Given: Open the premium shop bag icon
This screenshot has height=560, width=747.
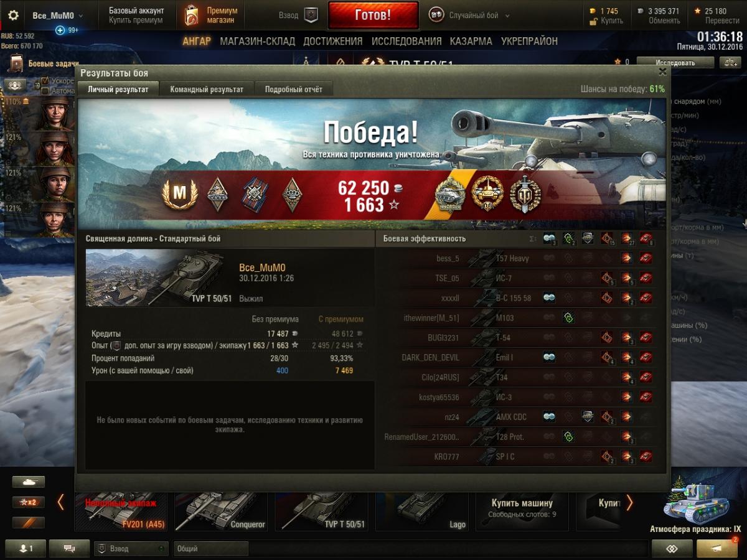Looking at the screenshot, I should point(192,16).
